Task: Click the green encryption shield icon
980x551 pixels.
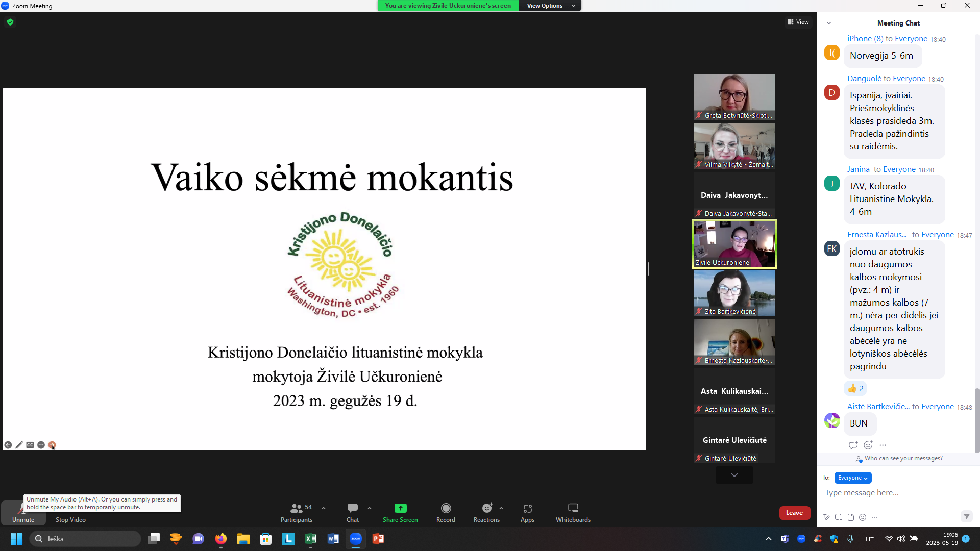Action: (10, 22)
